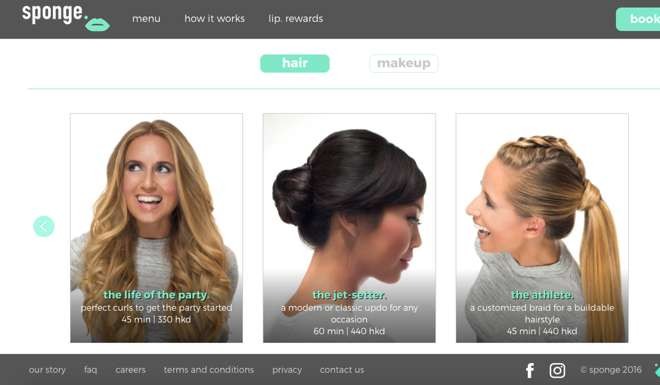The image size is (660, 385).
Task: Select the jet-setter updo card
Action: pos(349,228)
